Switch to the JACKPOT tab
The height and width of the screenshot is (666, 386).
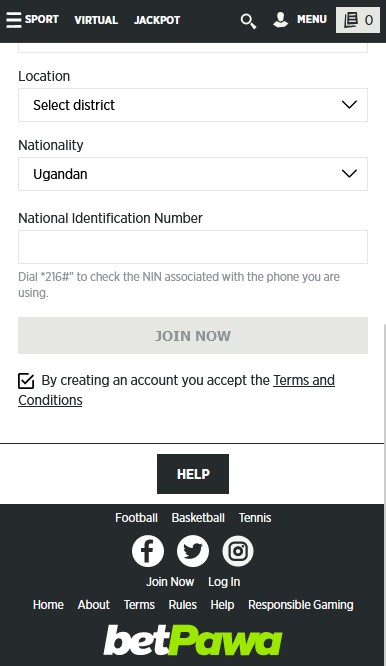(157, 20)
